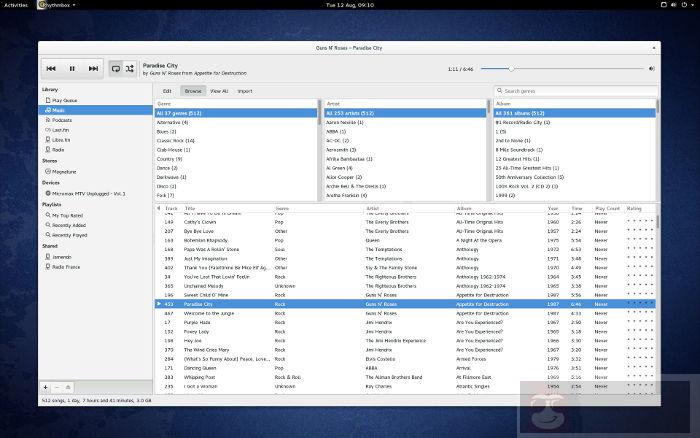The image size is (700, 438).
Task: Toggle the Browse view button
Action: click(193, 91)
